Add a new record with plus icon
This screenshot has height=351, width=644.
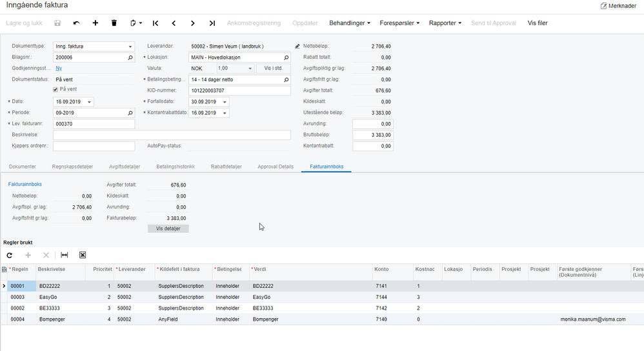96,23
